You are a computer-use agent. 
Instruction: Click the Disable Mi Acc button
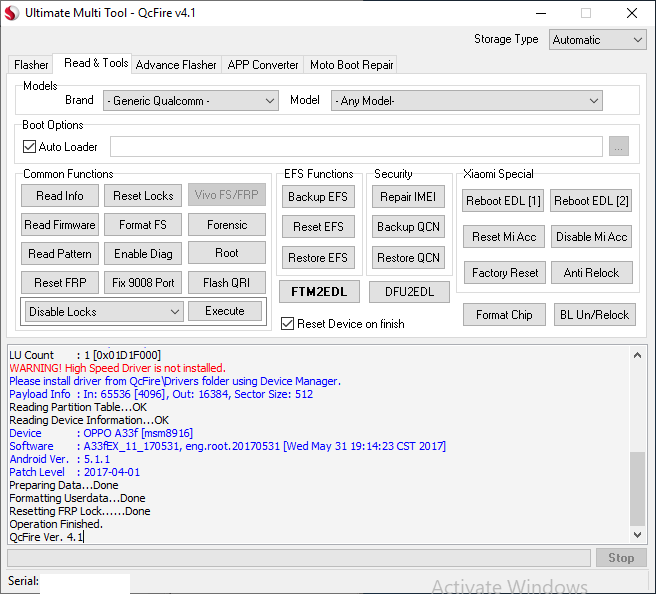click(x=591, y=237)
